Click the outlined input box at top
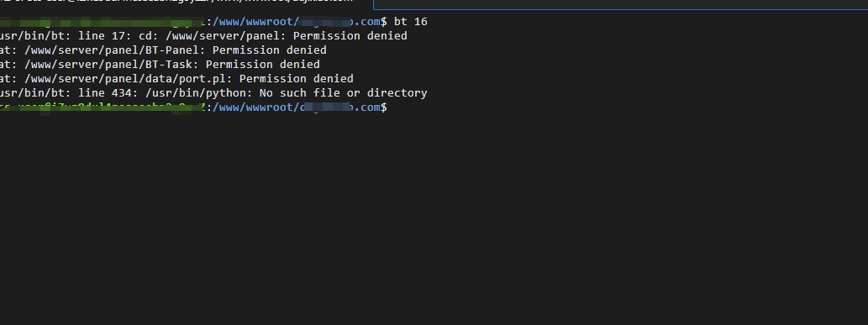868x325 pixels. point(621,4)
